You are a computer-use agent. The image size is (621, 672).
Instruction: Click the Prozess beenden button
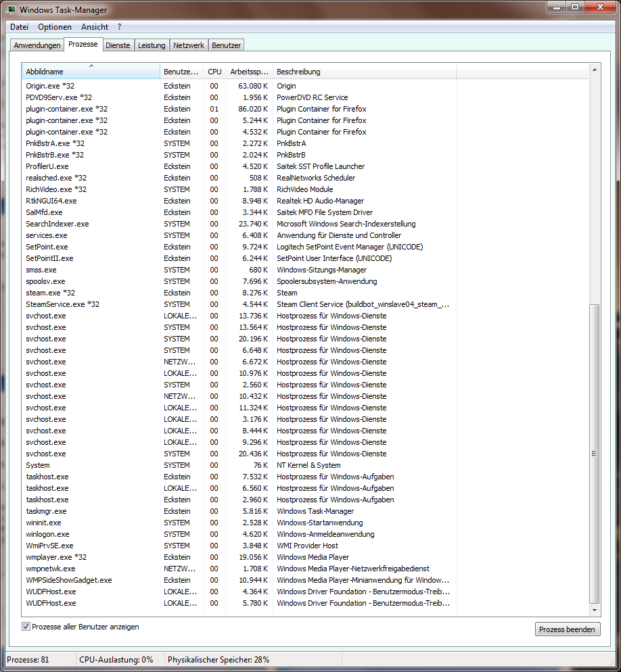(x=568, y=629)
